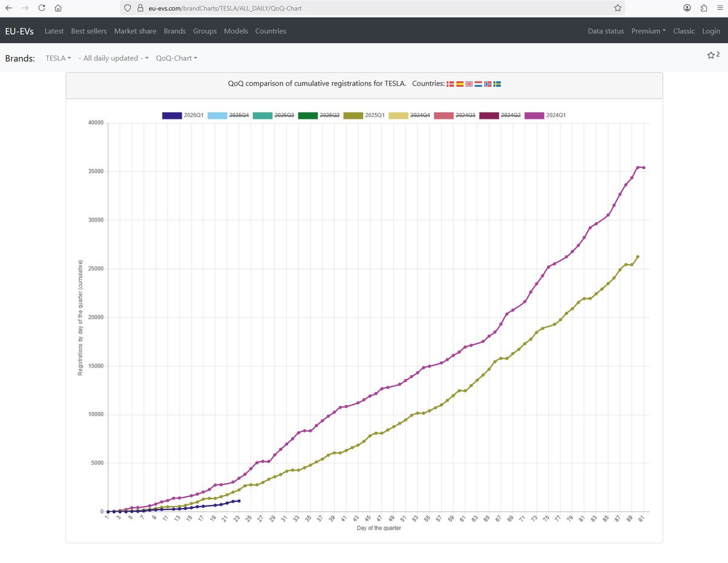This screenshot has width=728, height=563.
Task: Go to Market share page
Action: 135,31
